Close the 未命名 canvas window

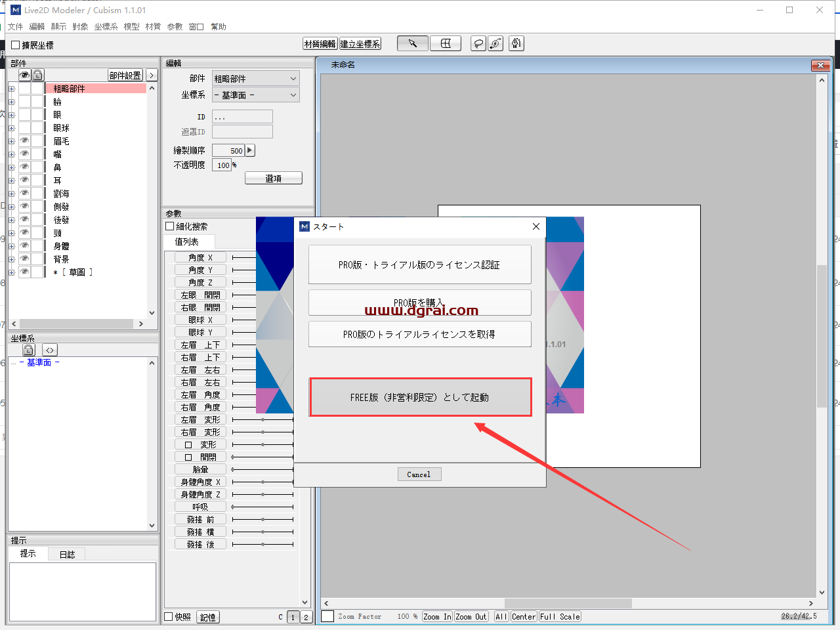pos(820,65)
